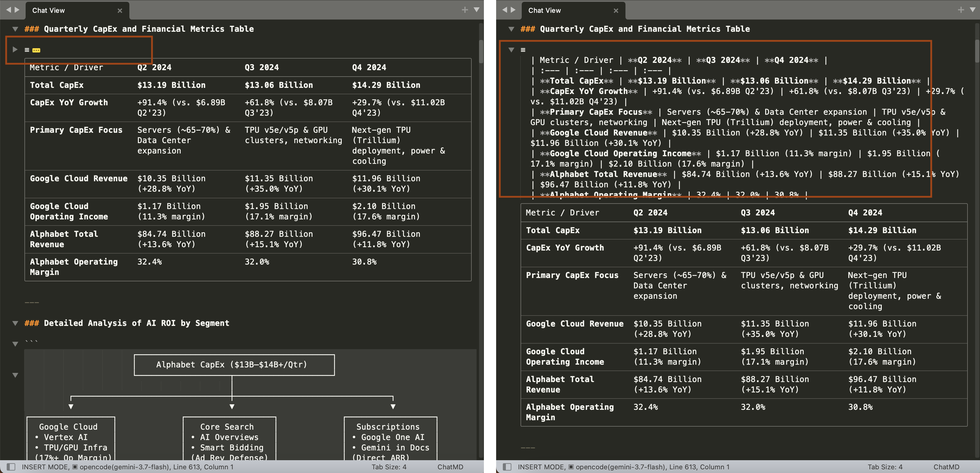980x473 pixels.
Task: Expand the folded table source in left window
Action: pos(15,49)
